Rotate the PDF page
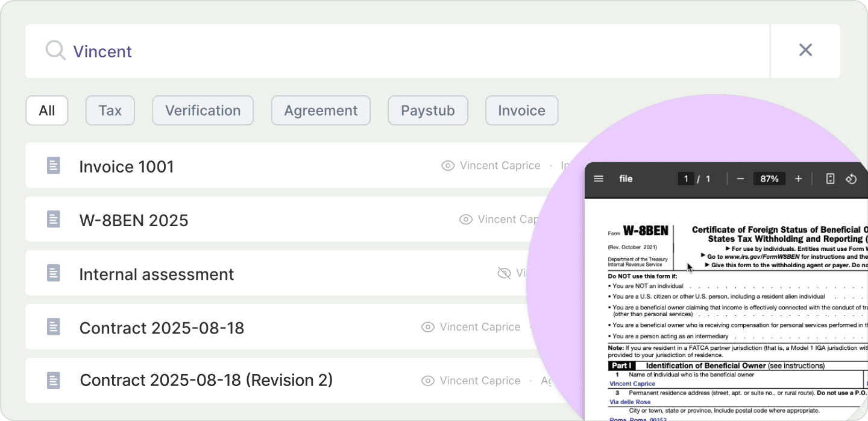 point(851,179)
